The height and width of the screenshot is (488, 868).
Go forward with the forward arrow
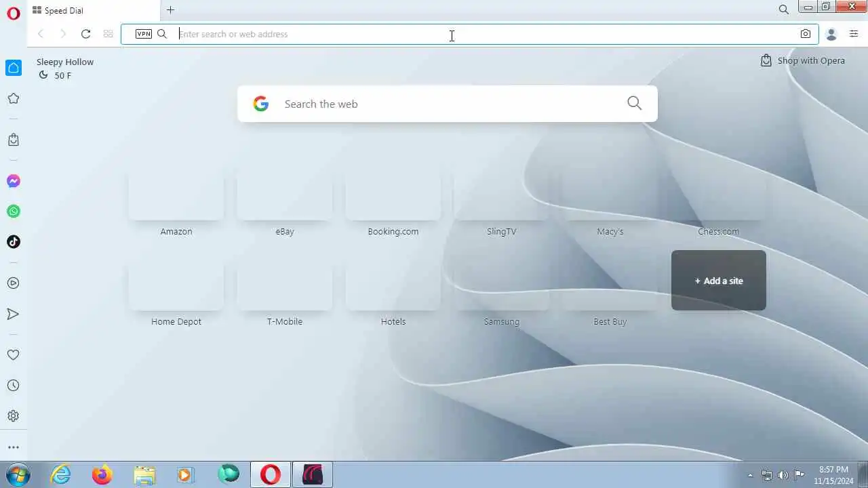(63, 34)
